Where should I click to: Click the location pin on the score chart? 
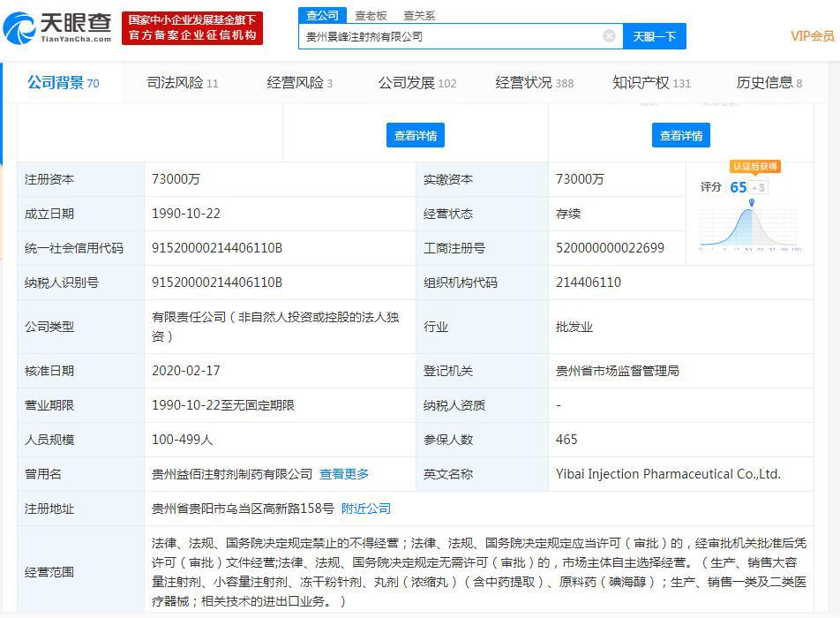pyautogui.click(x=752, y=202)
